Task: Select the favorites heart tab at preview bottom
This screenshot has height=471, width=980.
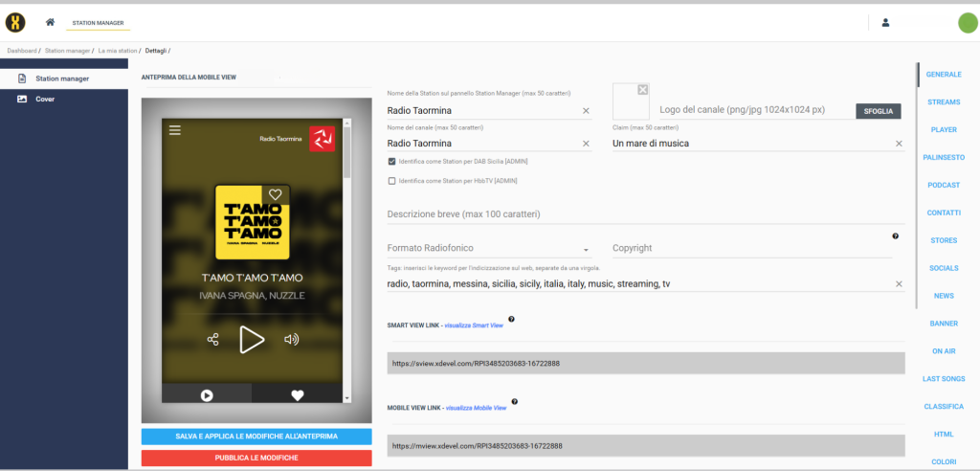Action: pyautogui.click(x=298, y=394)
